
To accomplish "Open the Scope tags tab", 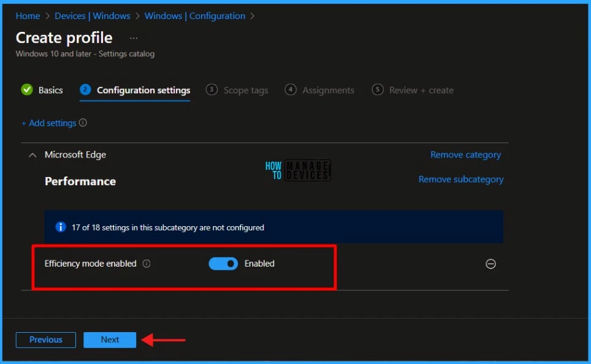I will coord(237,91).
